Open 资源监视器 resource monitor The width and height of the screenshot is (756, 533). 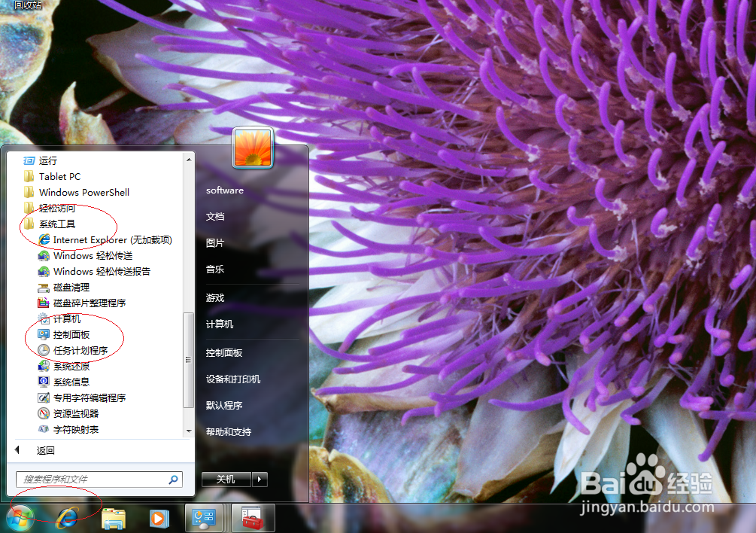click(x=72, y=413)
